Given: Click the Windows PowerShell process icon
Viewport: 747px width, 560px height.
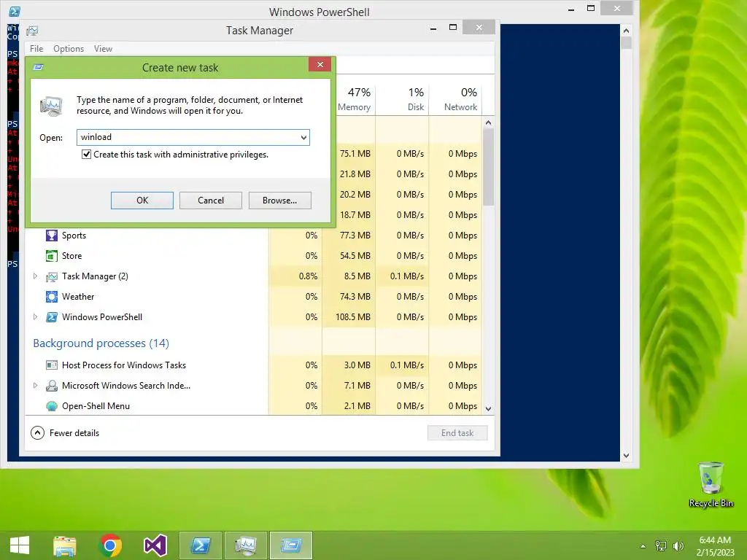Looking at the screenshot, I should (x=52, y=317).
